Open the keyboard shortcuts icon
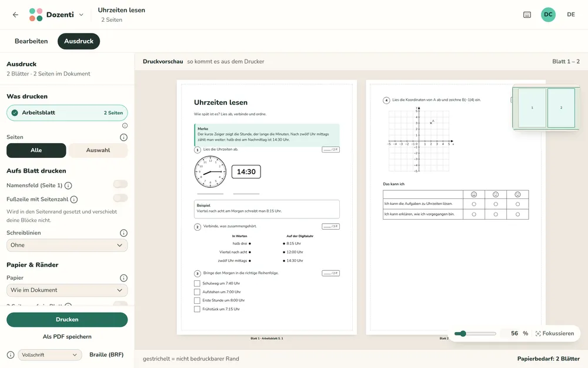 pyautogui.click(x=527, y=15)
